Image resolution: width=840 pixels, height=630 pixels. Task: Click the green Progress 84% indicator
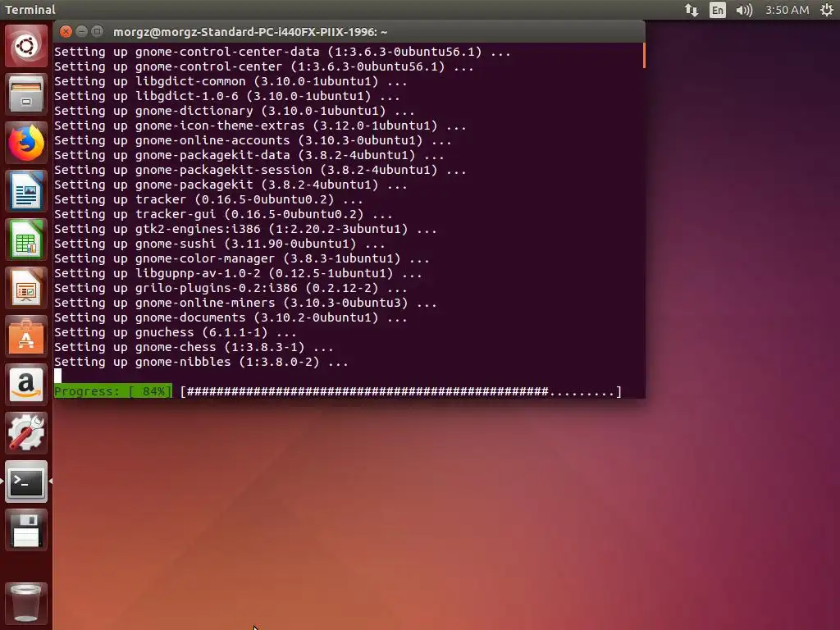[x=113, y=391]
